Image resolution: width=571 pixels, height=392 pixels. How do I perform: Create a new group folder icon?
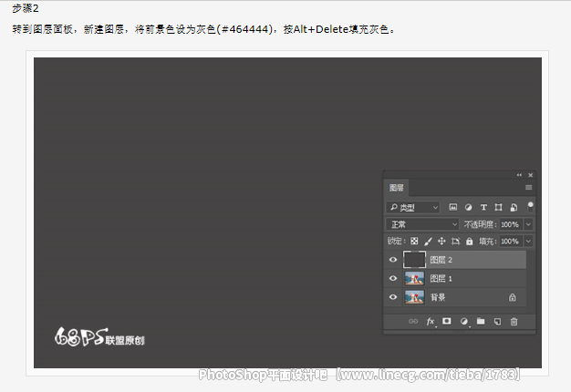pos(481,321)
